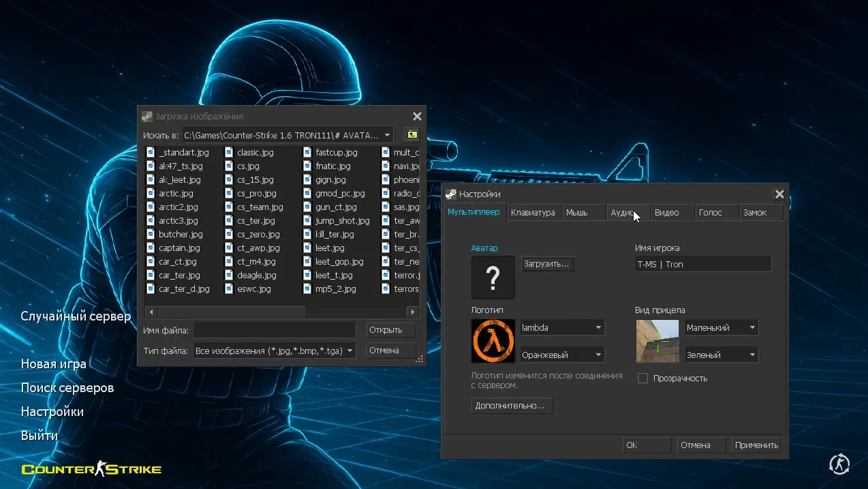Select the mp5_2.jpg file
Viewport: 868px width, 489px height.
click(335, 289)
